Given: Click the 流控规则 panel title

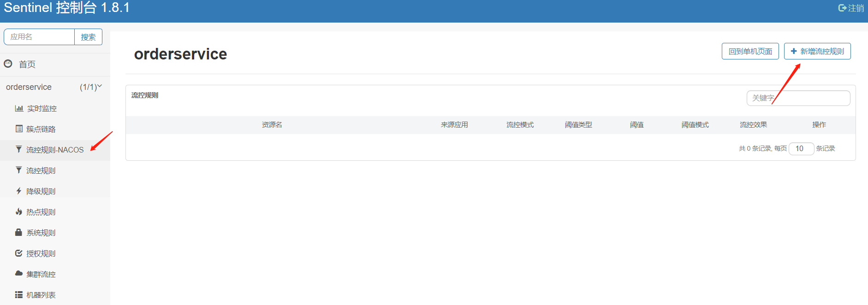Looking at the screenshot, I should pyautogui.click(x=145, y=95).
